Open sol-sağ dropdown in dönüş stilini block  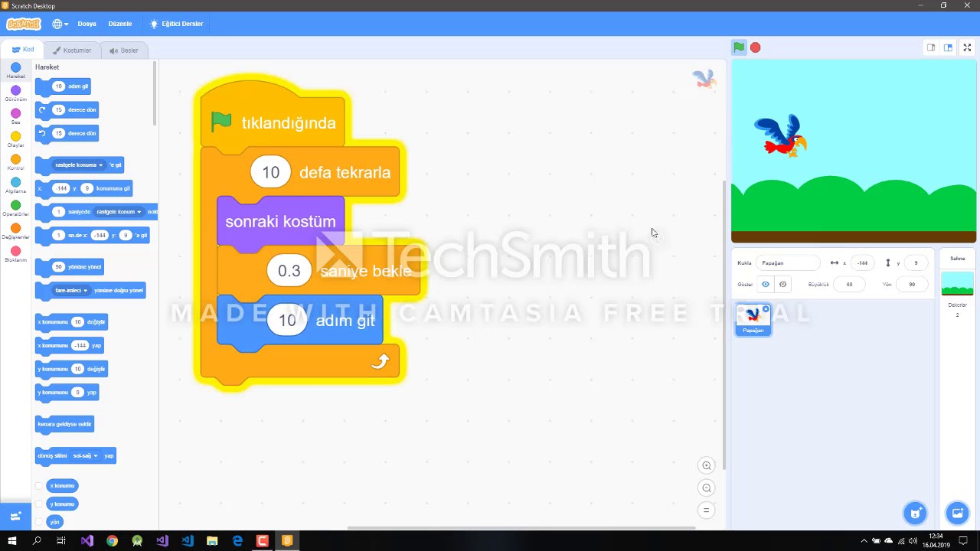[x=86, y=456]
